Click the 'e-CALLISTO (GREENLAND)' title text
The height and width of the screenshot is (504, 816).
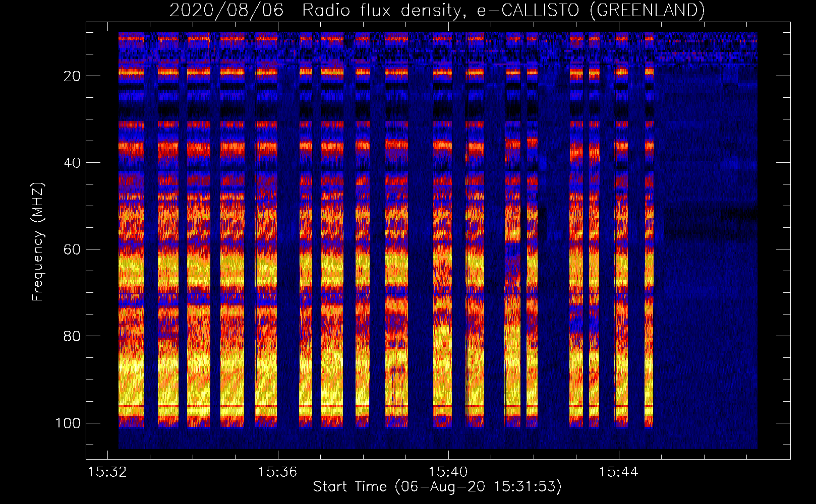(591, 11)
